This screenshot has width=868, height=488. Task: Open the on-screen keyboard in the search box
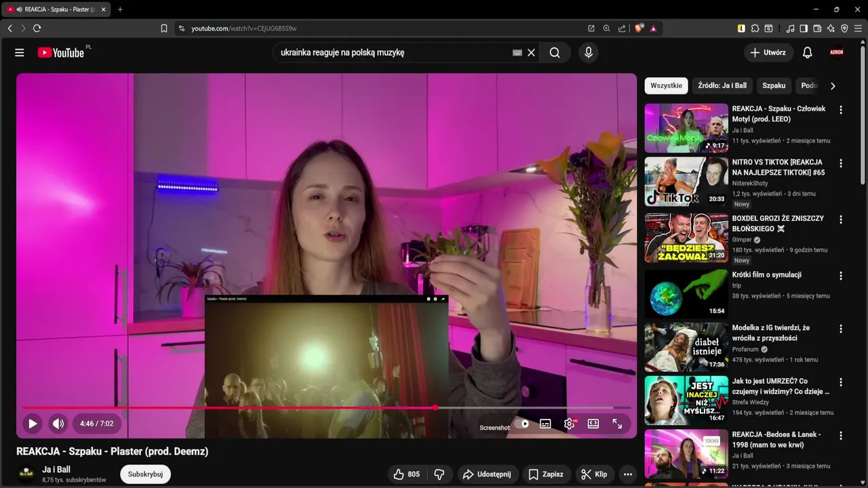[x=517, y=52]
